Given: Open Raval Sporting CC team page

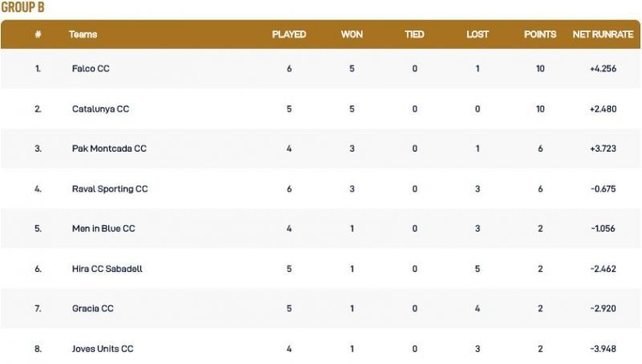Looking at the screenshot, I should click(x=110, y=189).
